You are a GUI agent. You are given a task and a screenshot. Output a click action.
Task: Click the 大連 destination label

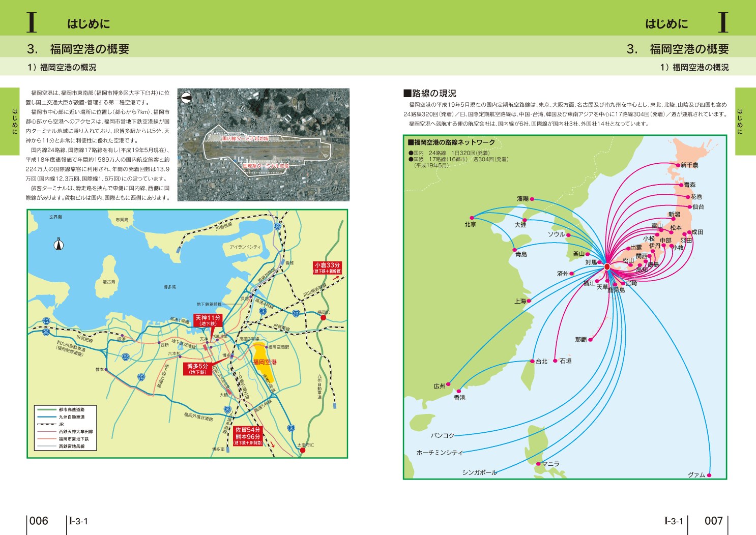520,225
